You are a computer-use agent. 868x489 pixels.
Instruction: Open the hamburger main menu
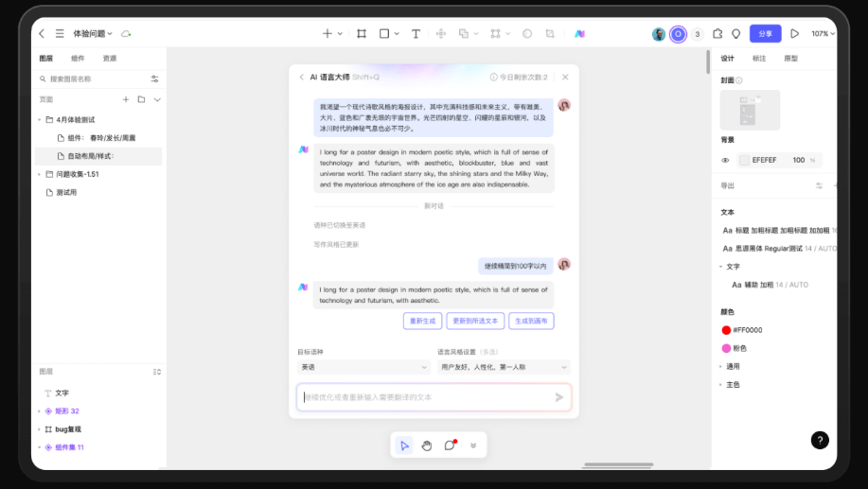[x=60, y=34]
